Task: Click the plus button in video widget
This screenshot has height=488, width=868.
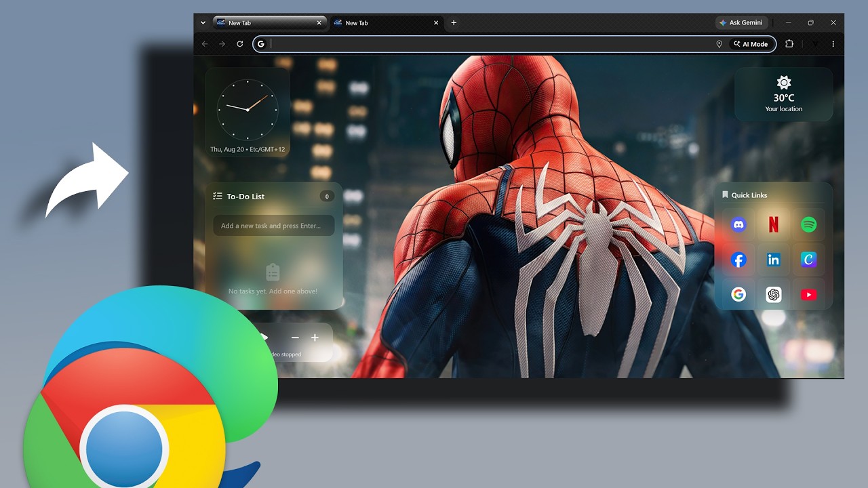Action: [x=315, y=338]
